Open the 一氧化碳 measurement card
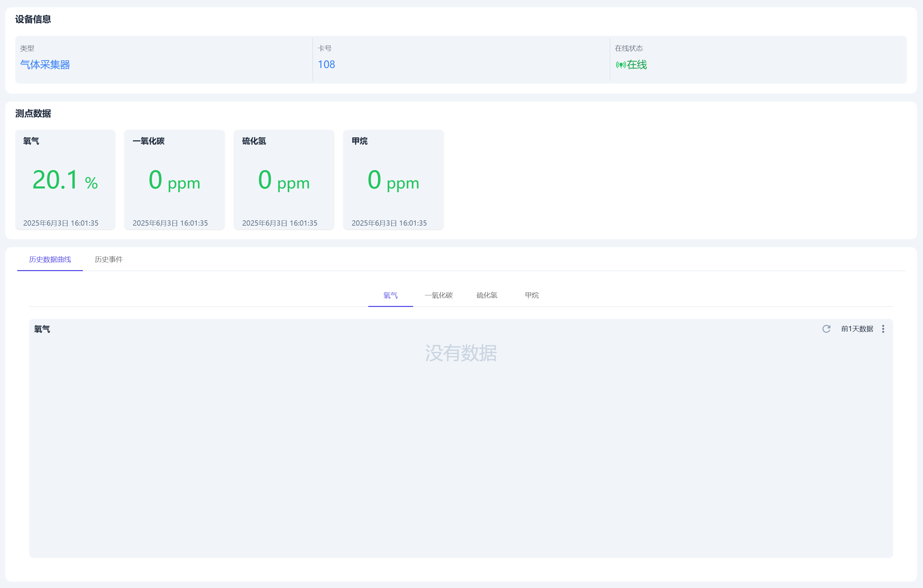Screen dimensions: 923x588 pos(175,180)
